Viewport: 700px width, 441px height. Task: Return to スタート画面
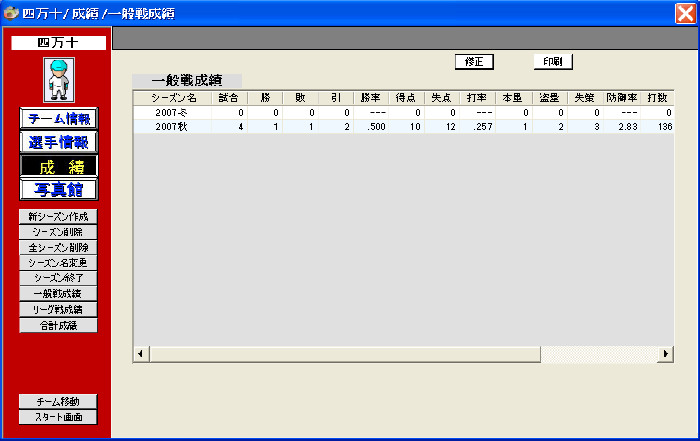(58, 417)
